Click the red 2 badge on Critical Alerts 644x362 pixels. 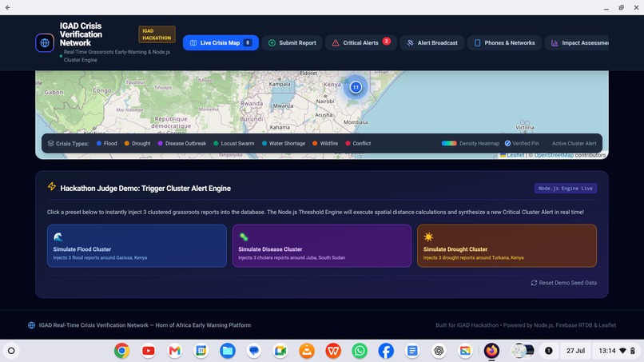pyautogui.click(x=387, y=41)
